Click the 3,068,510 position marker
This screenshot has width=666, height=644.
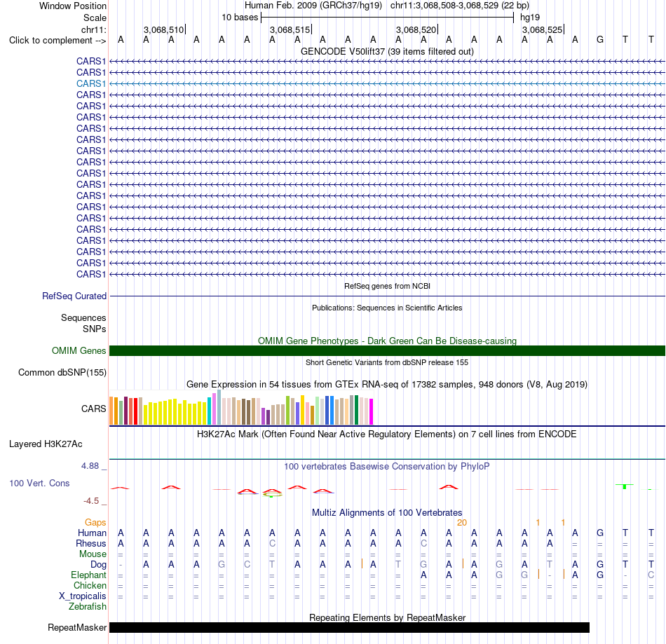[x=164, y=29]
